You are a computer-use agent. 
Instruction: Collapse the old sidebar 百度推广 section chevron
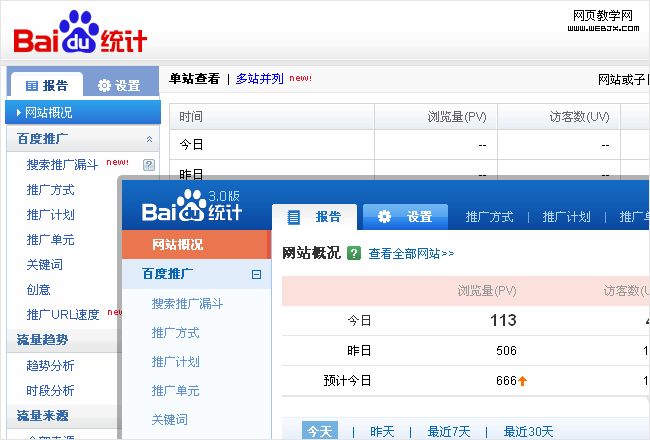click(149, 139)
